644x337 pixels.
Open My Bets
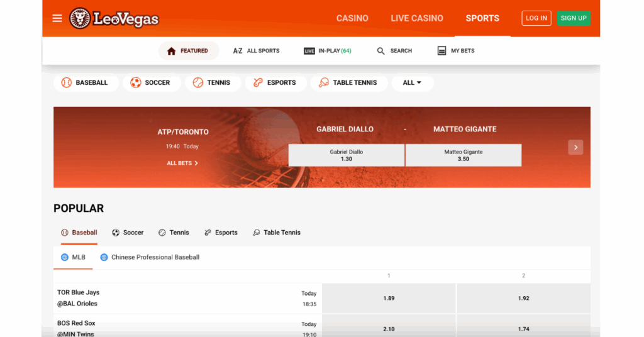coord(456,51)
